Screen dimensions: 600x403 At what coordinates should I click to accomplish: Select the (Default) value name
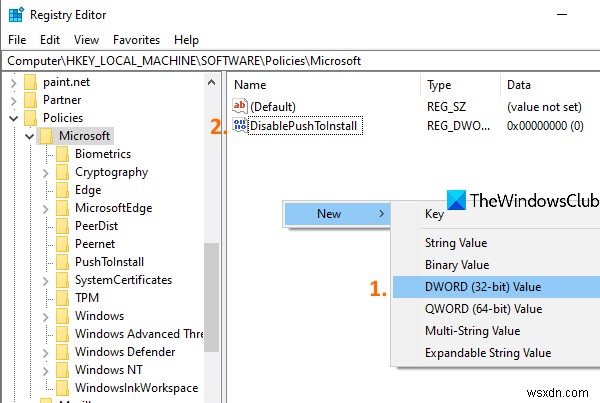273,107
